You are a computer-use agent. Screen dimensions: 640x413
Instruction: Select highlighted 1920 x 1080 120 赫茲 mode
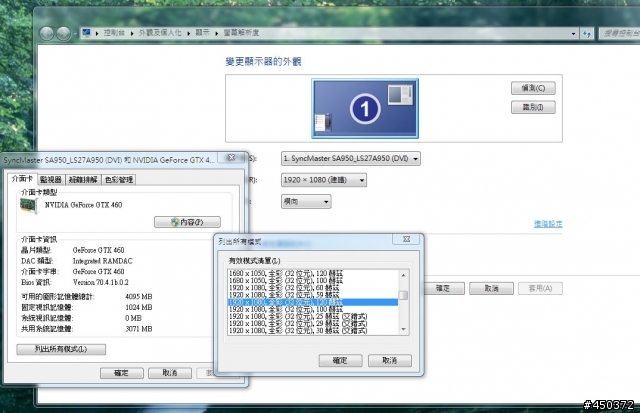(313, 302)
